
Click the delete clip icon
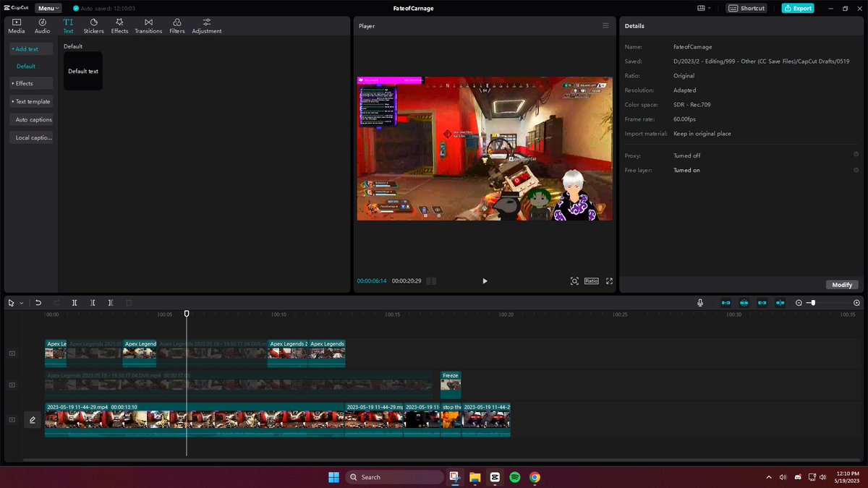(x=129, y=303)
